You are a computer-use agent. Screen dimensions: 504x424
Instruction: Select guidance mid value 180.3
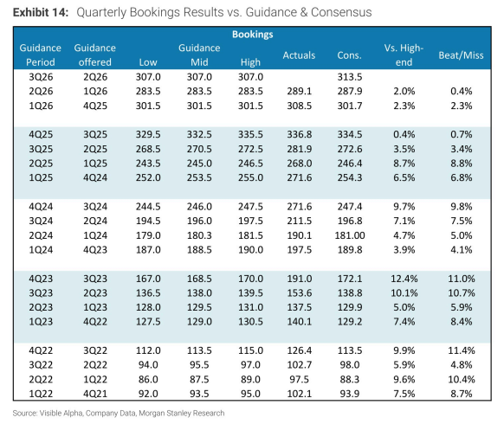[199, 235]
